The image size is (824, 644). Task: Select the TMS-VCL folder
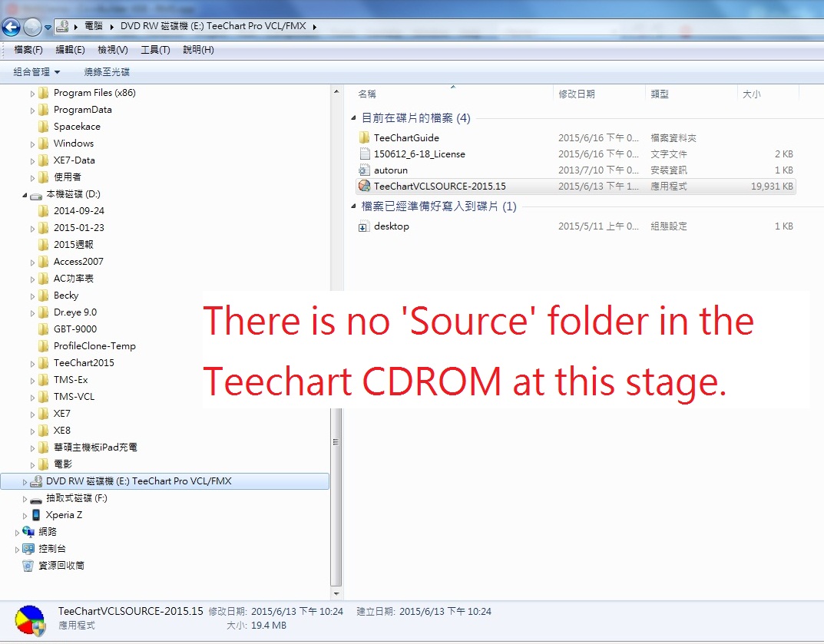[x=74, y=397]
